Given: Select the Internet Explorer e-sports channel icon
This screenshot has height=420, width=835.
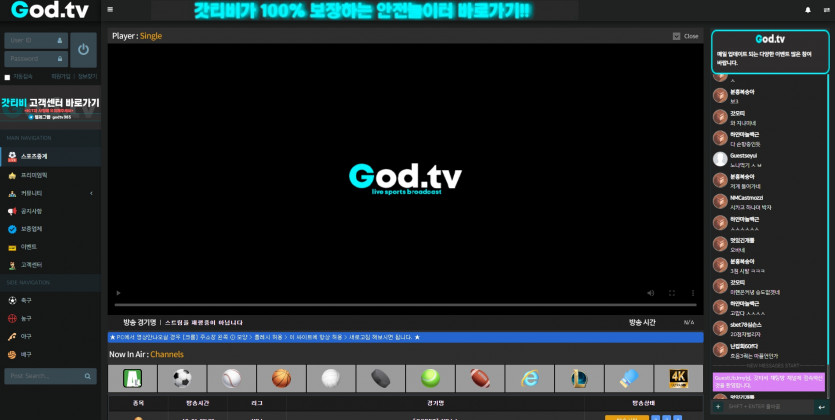Looking at the screenshot, I should pyautogui.click(x=529, y=378).
